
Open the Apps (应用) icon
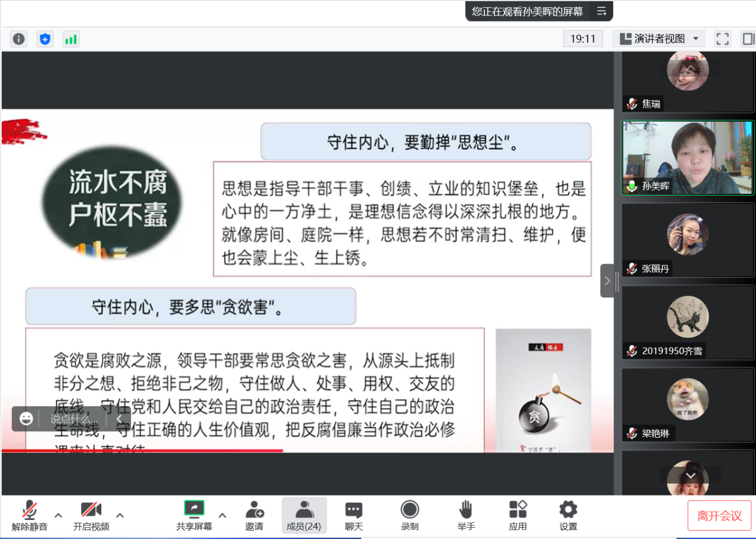coord(518,516)
